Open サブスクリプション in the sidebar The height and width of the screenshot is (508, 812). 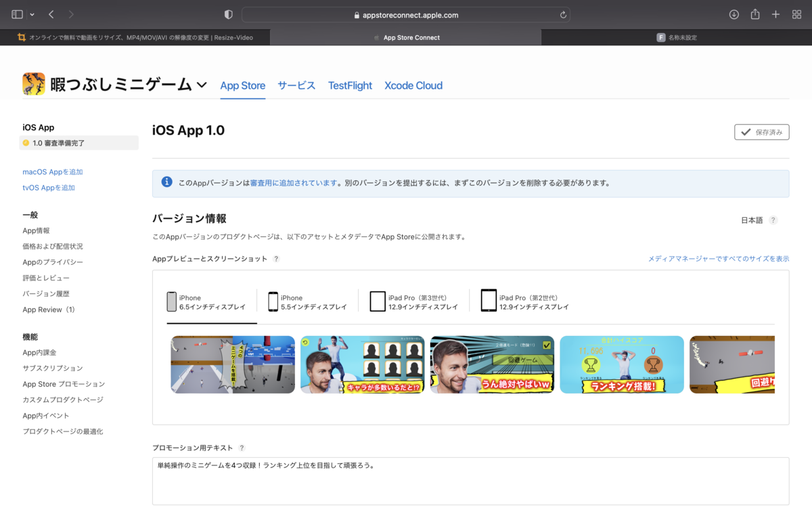point(53,368)
